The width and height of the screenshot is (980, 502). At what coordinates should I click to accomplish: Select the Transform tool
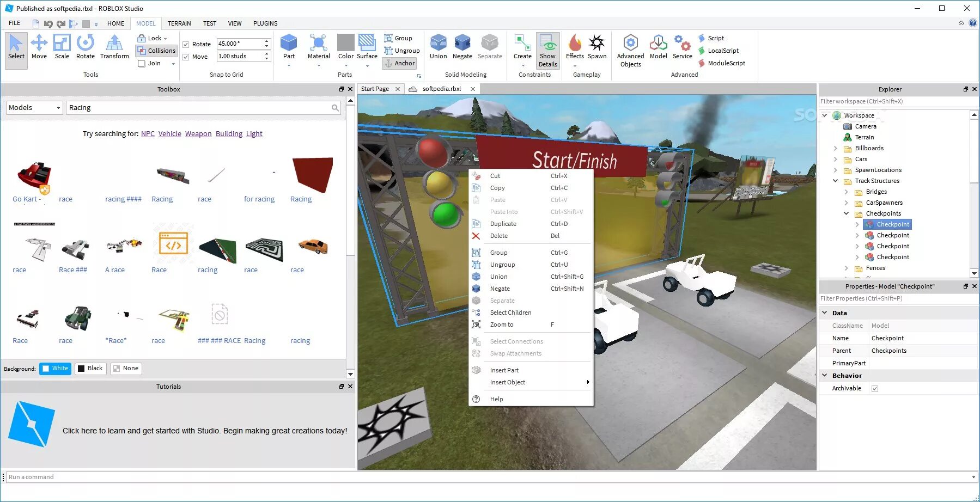(114, 47)
